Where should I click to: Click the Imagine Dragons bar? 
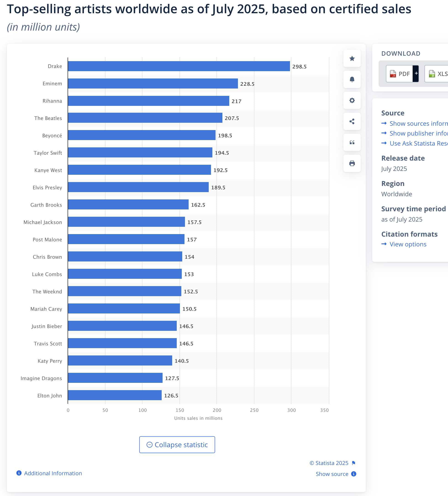115,378
